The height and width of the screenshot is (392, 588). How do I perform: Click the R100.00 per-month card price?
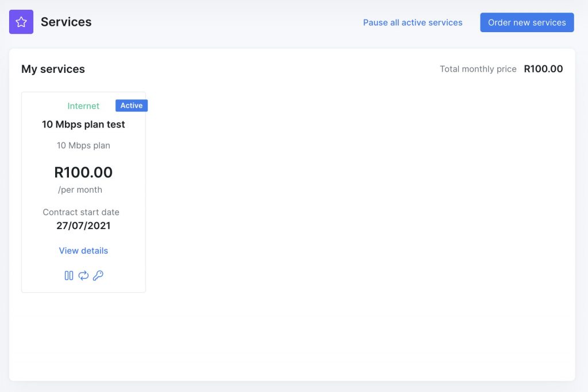(83, 172)
